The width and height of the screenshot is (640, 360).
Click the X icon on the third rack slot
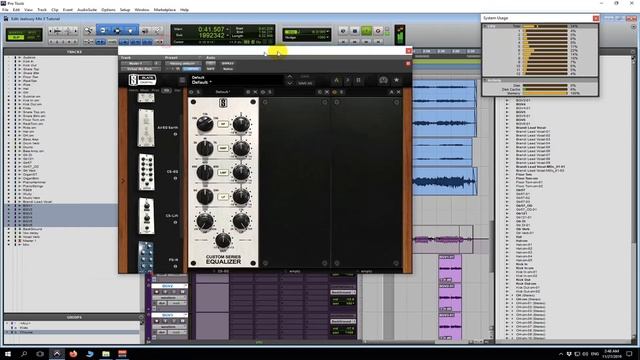(398, 92)
